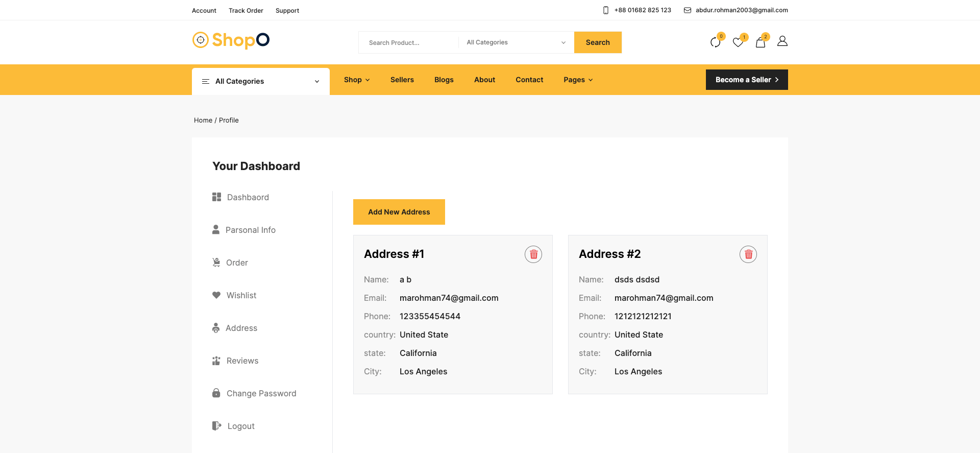Click the yellow Search button
The width and height of the screenshot is (980, 453).
(x=597, y=42)
